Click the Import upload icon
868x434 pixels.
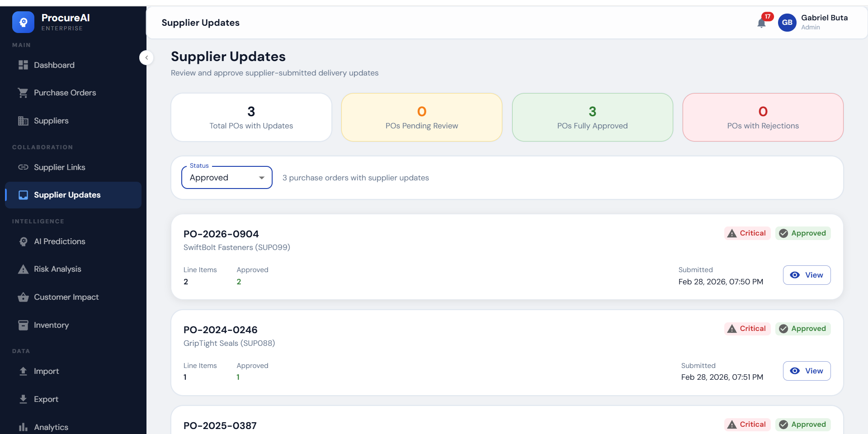point(23,371)
